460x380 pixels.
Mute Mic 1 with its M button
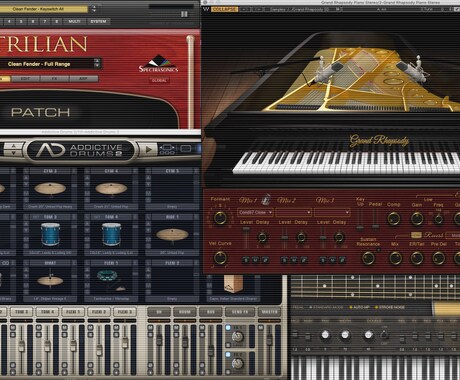click(256, 260)
